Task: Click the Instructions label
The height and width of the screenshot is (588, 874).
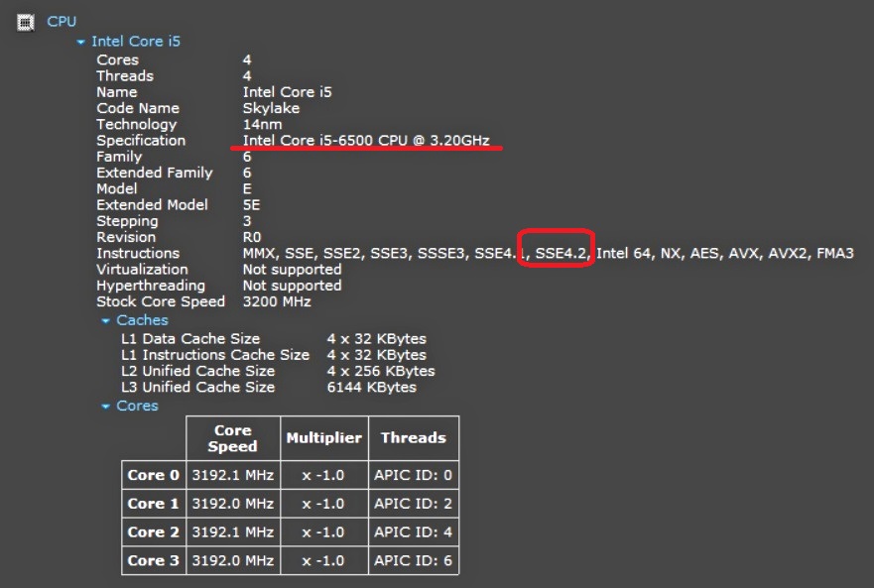Action: [x=138, y=254]
